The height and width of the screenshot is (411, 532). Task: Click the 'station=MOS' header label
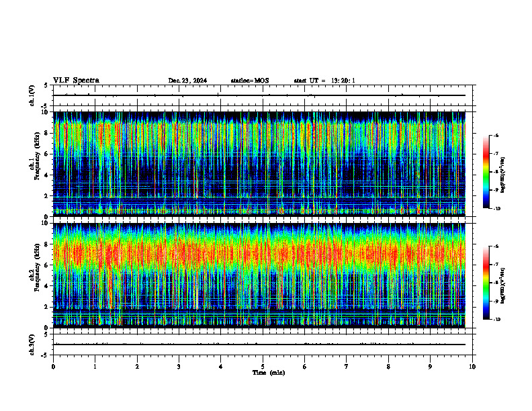tap(250, 81)
